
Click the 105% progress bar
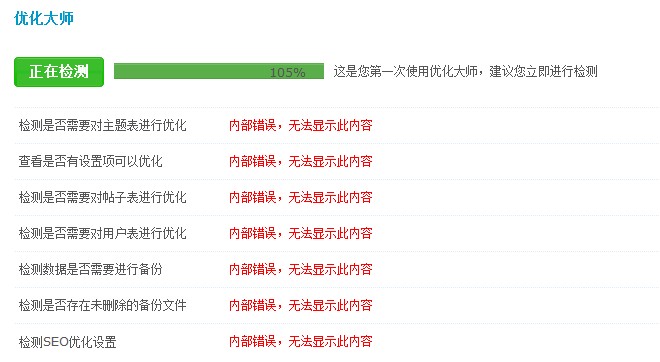219,71
